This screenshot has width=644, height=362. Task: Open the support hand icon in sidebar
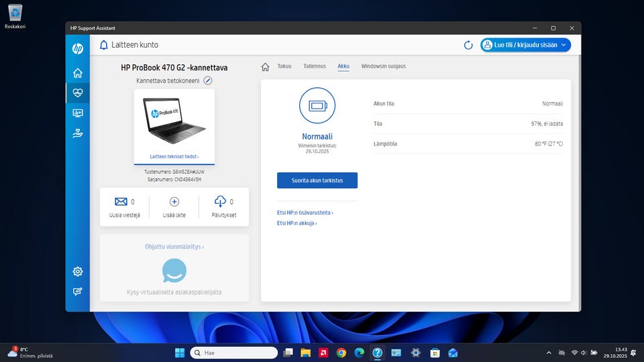pos(78,133)
